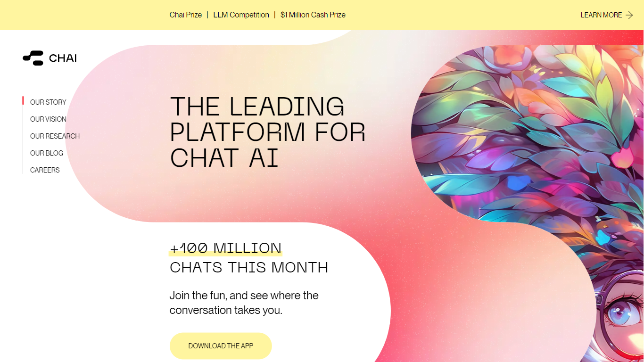Click the Leading Platform for Chat AI headline
644x362 pixels.
[x=267, y=132]
